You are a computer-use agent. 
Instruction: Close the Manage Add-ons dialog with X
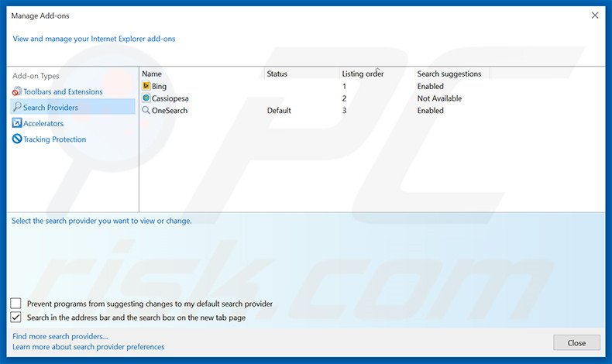click(595, 15)
